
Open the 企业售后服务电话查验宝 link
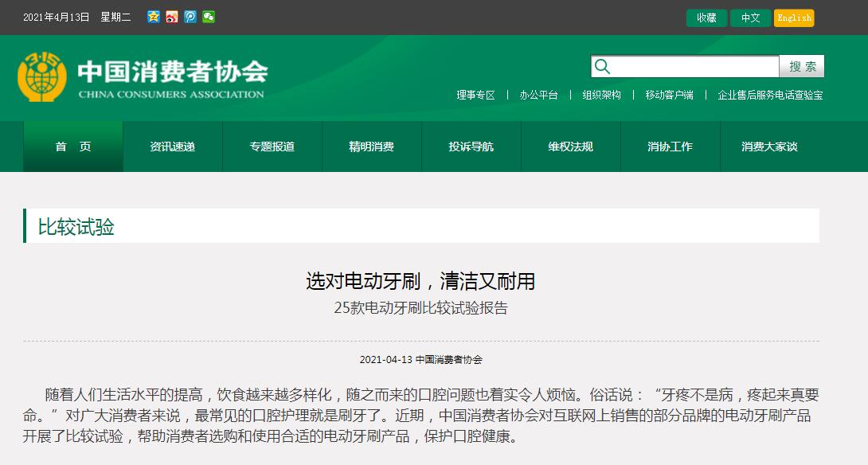click(x=770, y=96)
